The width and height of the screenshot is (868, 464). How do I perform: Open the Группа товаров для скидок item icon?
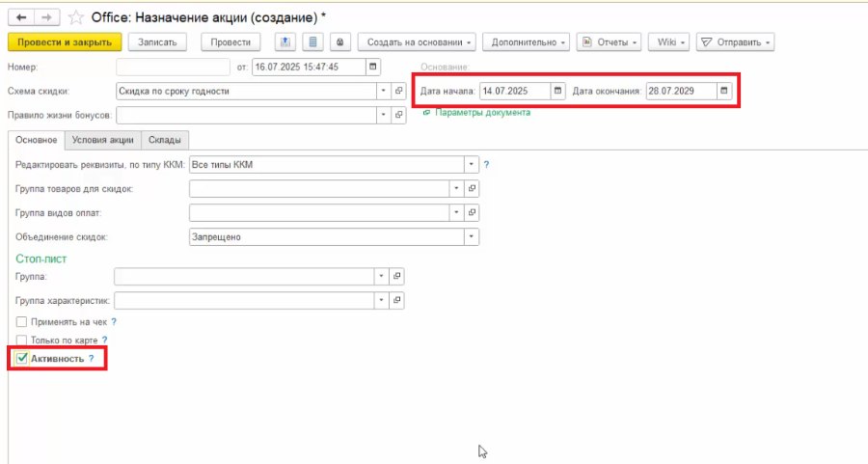pyautogui.click(x=472, y=189)
